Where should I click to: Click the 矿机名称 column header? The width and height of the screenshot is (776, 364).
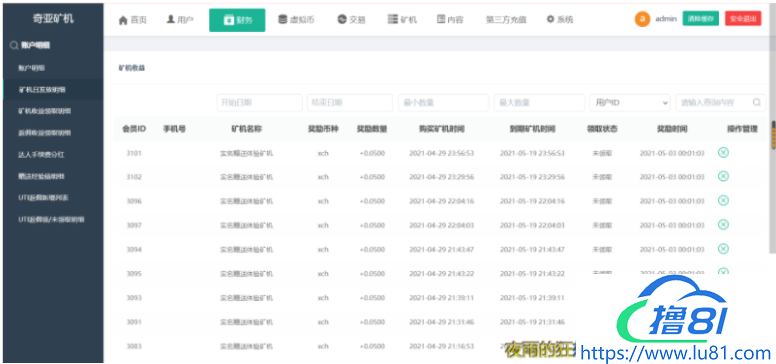click(x=246, y=129)
